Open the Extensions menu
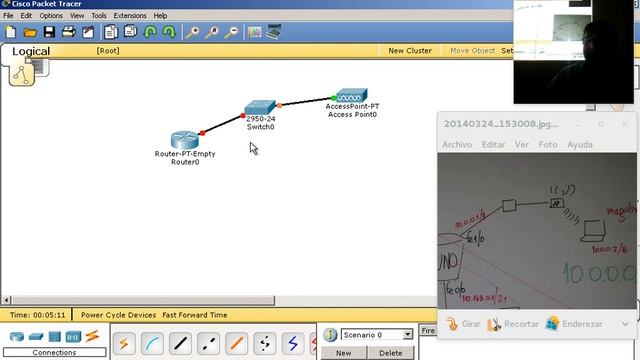640x360 pixels. (x=130, y=16)
